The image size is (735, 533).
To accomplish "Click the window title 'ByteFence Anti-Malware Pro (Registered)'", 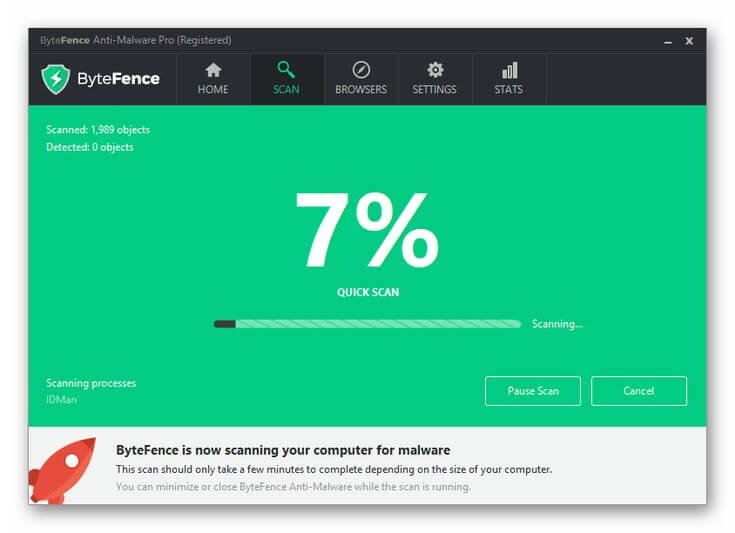I will pos(136,40).
